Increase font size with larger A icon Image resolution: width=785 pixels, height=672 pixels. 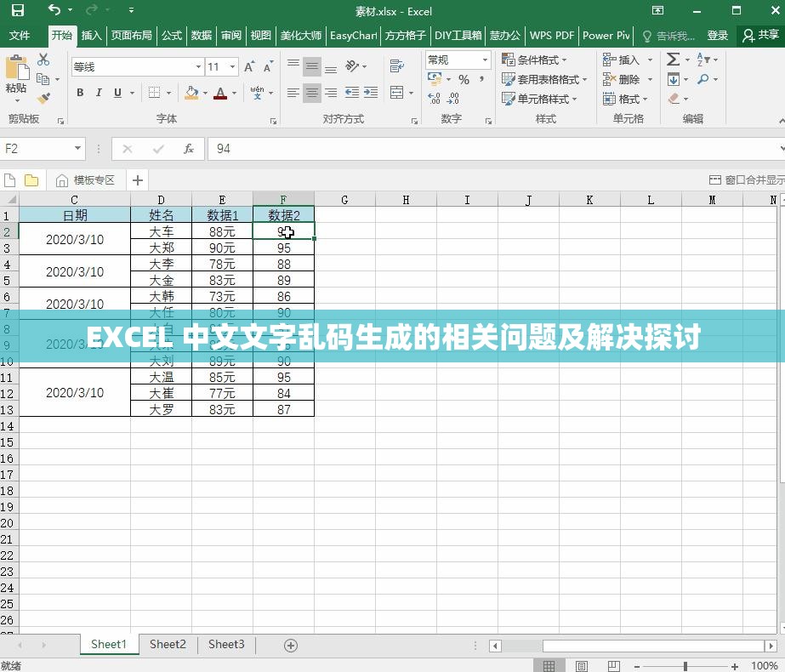click(249, 66)
